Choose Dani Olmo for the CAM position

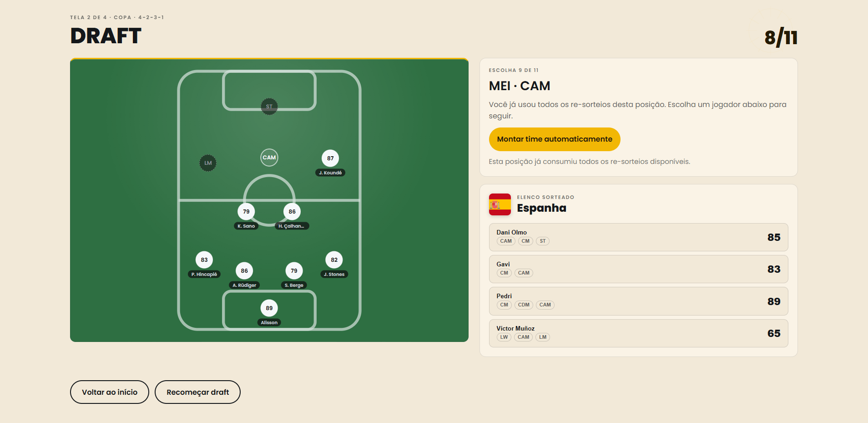click(639, 237)
